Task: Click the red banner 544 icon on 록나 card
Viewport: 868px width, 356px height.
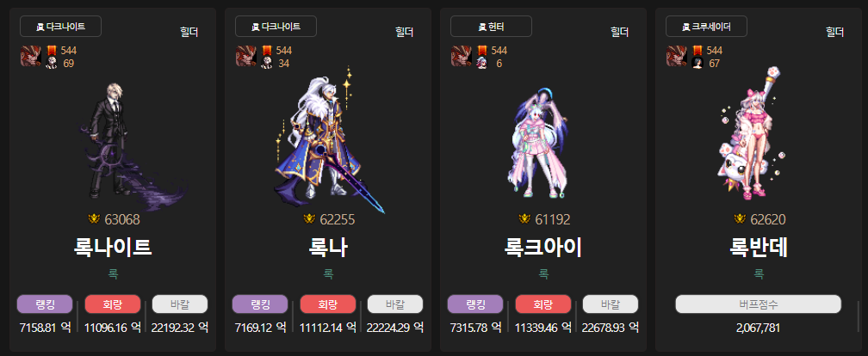Action: (x=267, y=50)
